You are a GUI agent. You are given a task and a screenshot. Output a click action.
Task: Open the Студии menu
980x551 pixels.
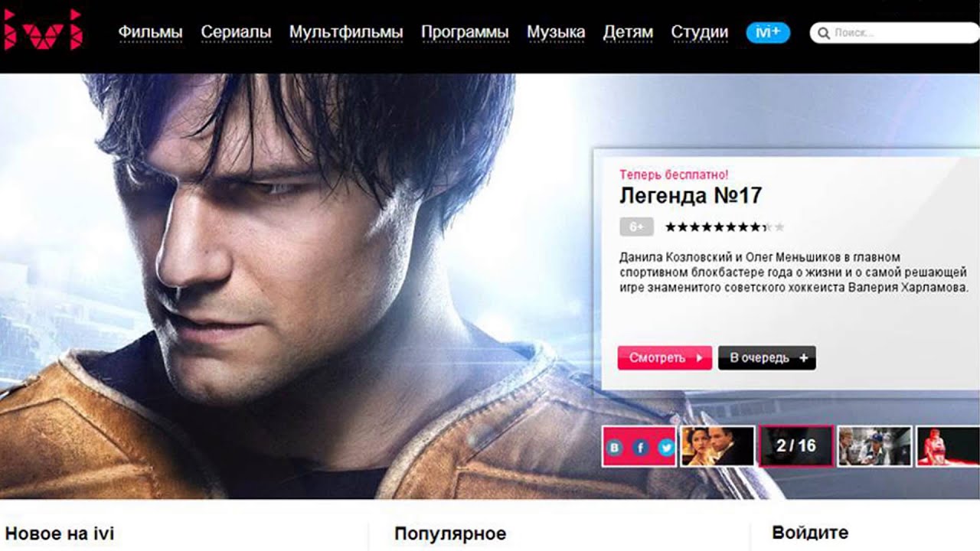click(x=699, y=33)
